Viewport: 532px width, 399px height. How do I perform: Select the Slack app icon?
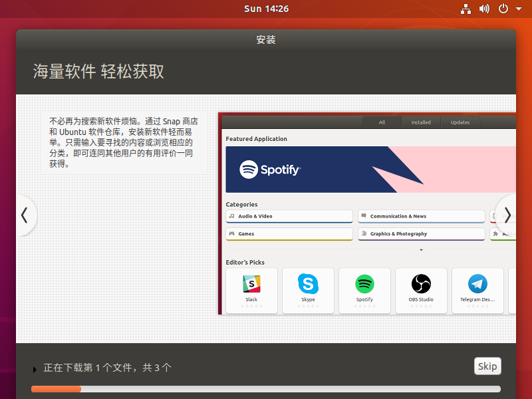[251, 284]
